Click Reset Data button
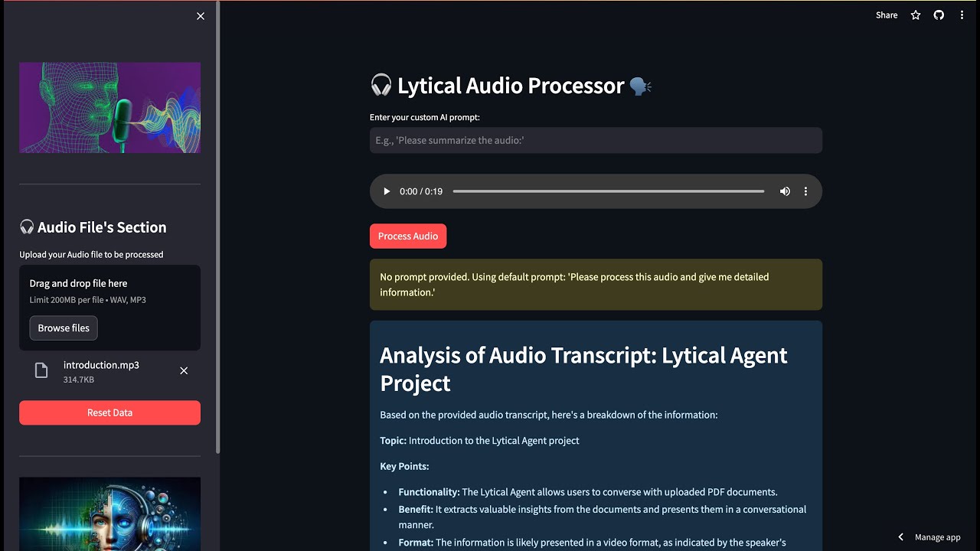Viewport: 980px width, 551px height. click(109, 412)
